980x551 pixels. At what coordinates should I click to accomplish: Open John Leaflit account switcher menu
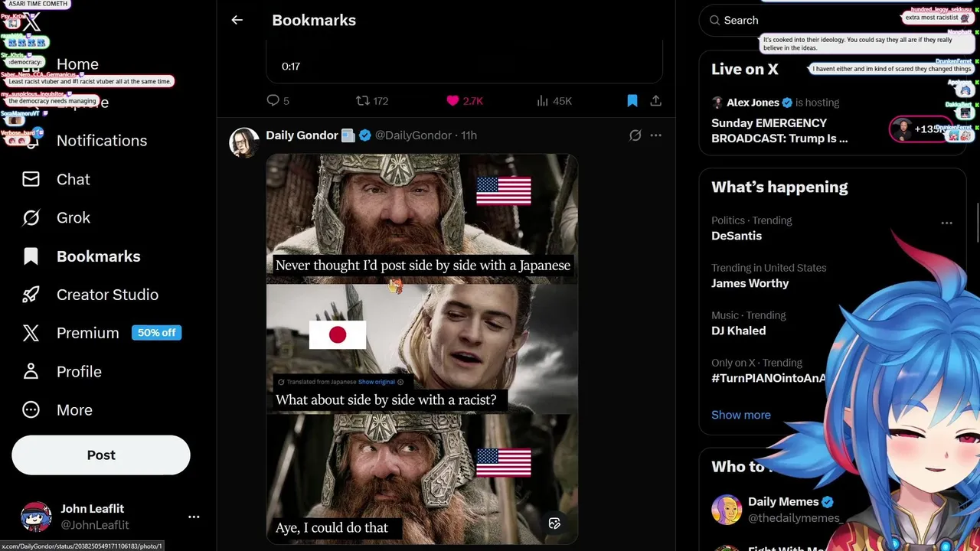click(194, 517)
